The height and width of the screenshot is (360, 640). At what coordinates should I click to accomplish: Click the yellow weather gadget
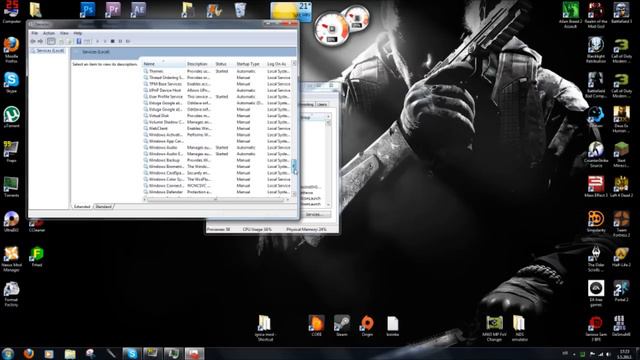point(291,11)
